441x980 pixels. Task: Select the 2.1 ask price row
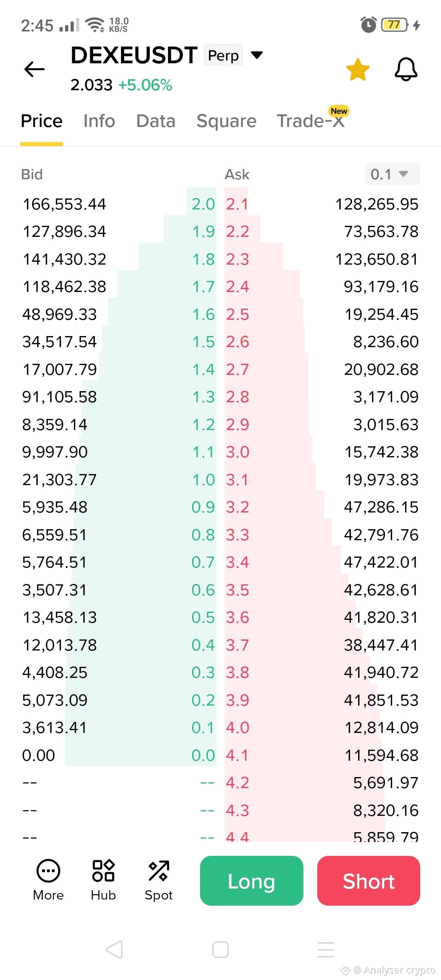click(322, 204)
